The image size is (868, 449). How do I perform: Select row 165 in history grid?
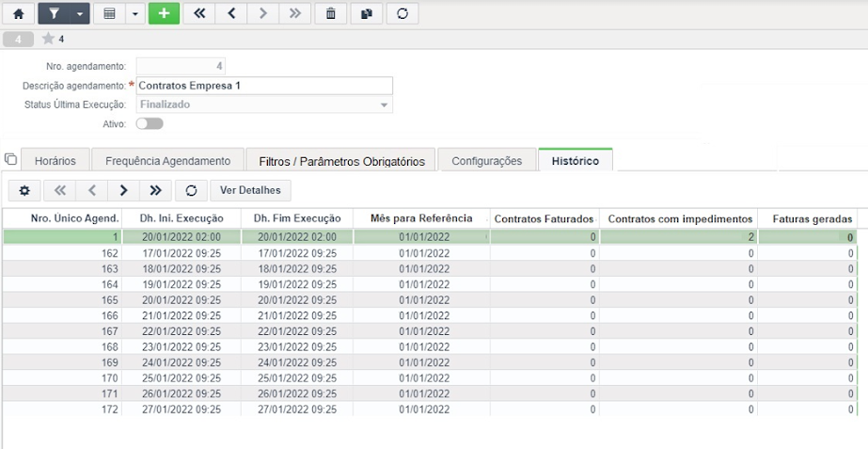coord(430,300)
